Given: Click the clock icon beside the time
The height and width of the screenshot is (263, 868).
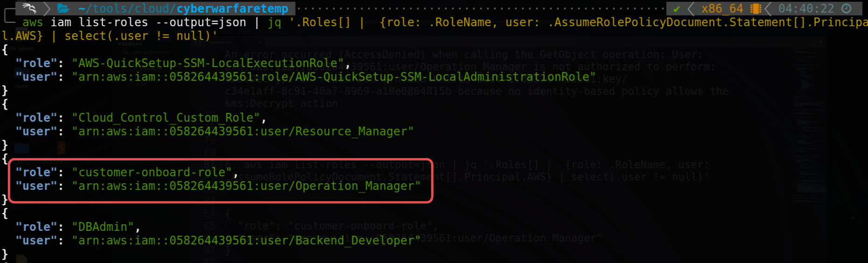Looking at the screenshot, I should tap(847, 9).
